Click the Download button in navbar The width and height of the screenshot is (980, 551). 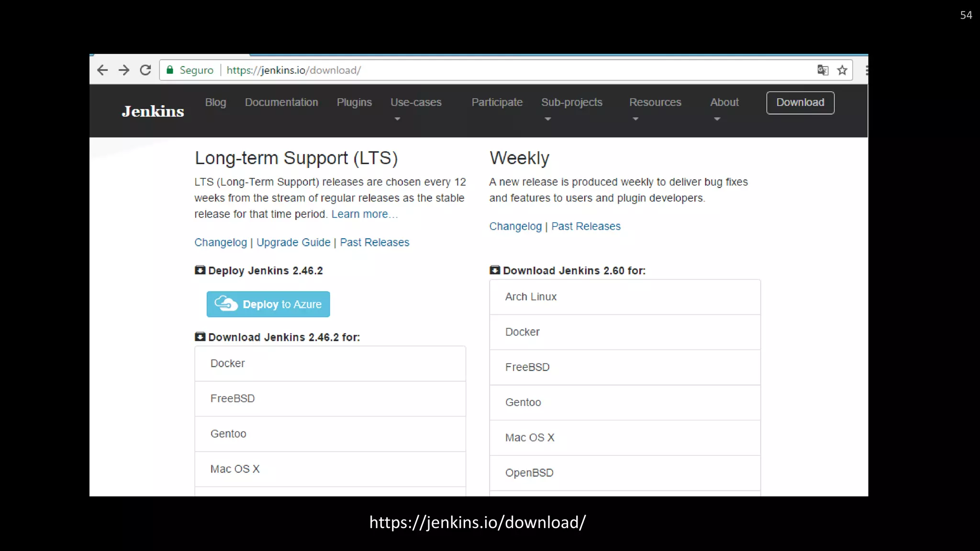(x=800, y=103)
